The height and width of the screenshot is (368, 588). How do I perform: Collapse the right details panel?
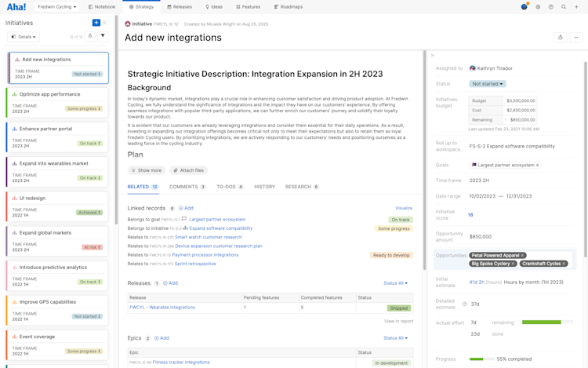click(432, 55)
